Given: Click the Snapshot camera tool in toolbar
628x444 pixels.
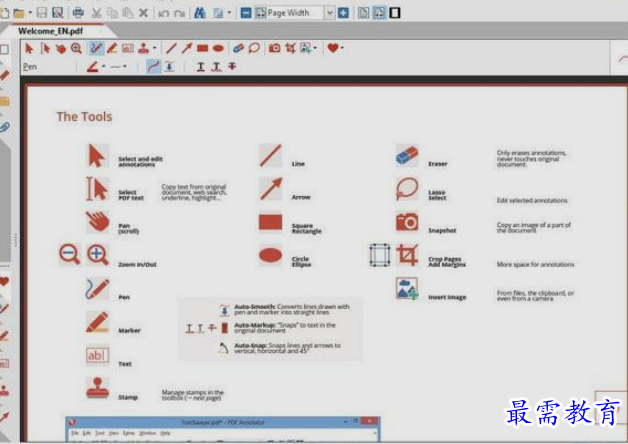Looking at the screenshot, I should coord(274,48).
